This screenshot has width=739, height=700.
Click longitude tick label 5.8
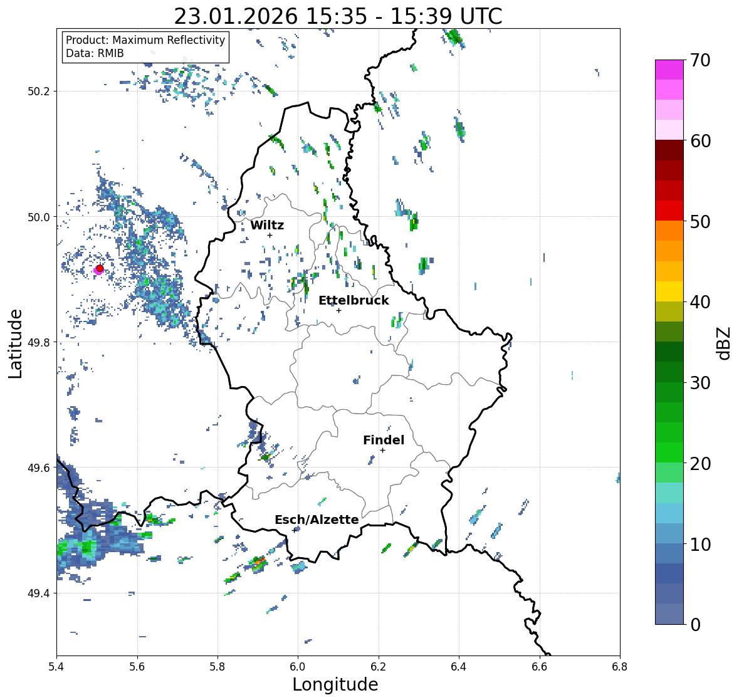pyautogui.click(x=218, y=666)
